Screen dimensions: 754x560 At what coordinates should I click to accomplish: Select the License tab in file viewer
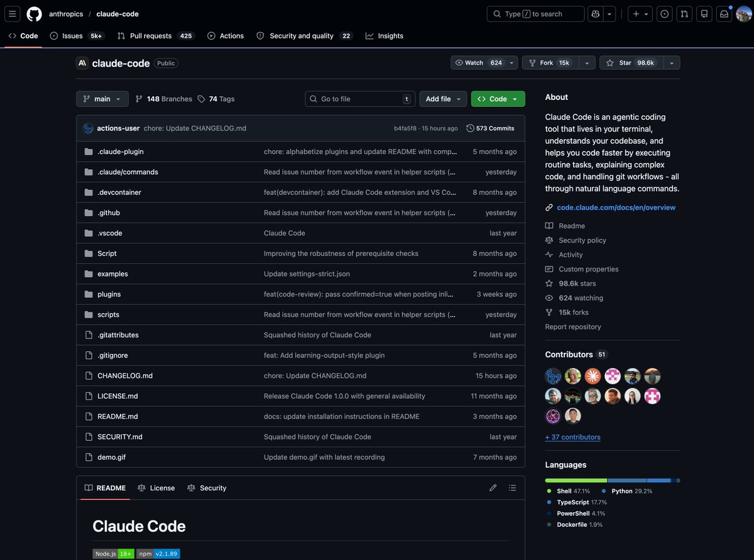[x=156, y=488]
